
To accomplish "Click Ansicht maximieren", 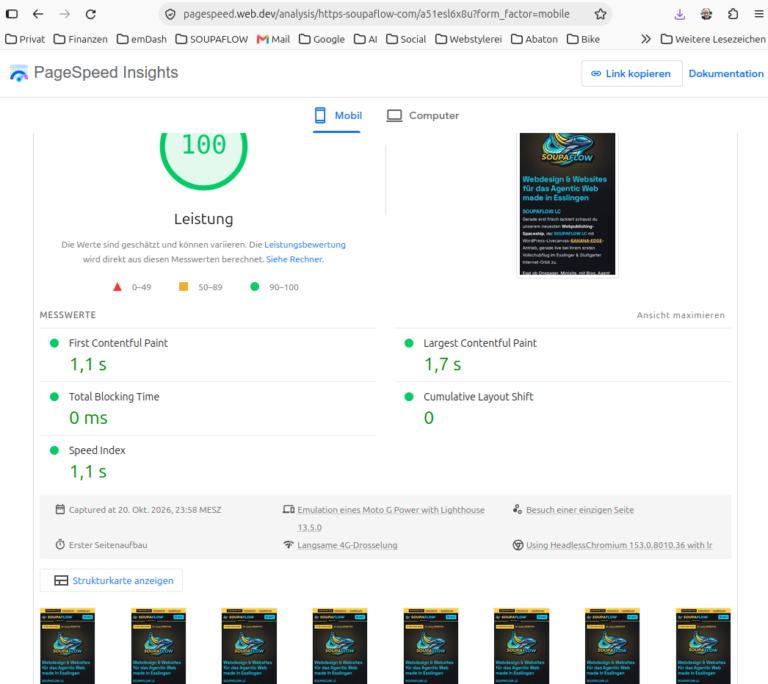I will pyautogui.click(x=680, y=315).
